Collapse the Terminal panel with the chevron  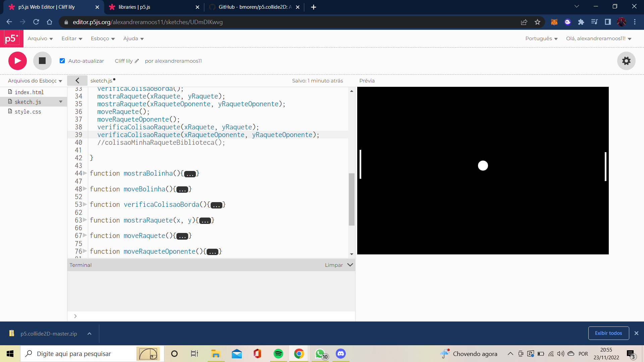(350, 265)
